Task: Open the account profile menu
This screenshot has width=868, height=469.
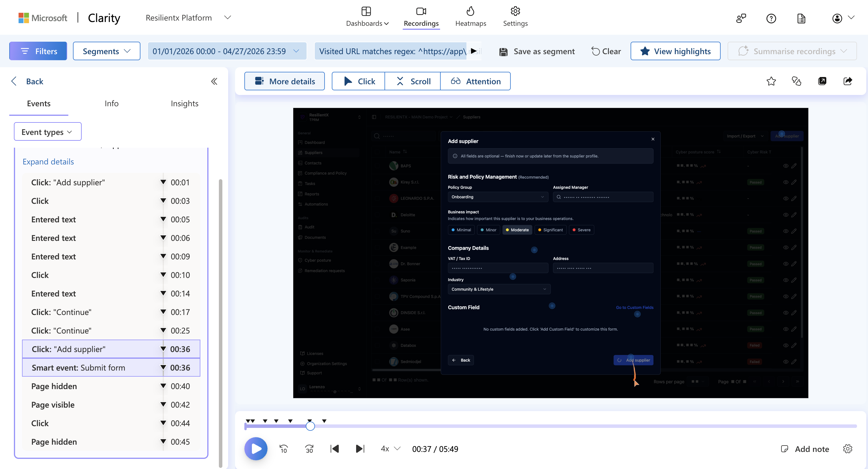Action: pyautogui.click(x=843, y=18)
